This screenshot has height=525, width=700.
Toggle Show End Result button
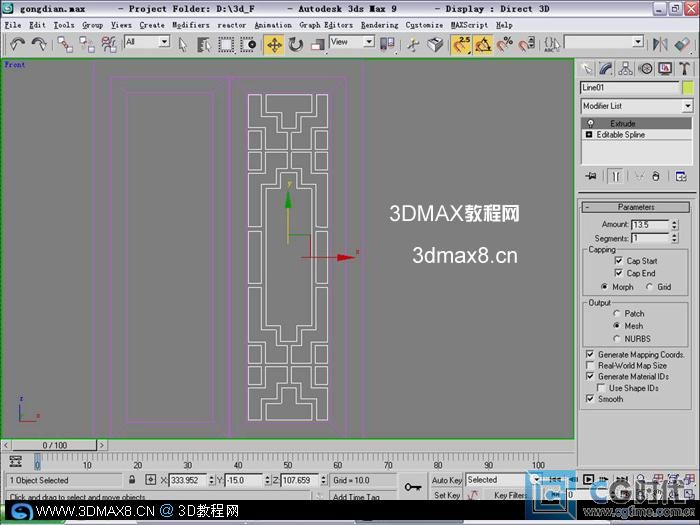point(616,176)
